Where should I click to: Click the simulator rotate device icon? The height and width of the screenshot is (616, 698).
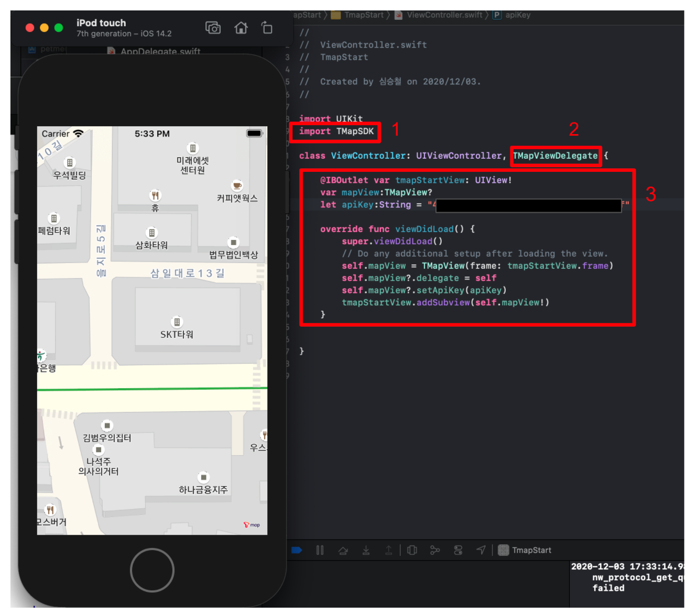pyautogui.click(x=267, y=28)
